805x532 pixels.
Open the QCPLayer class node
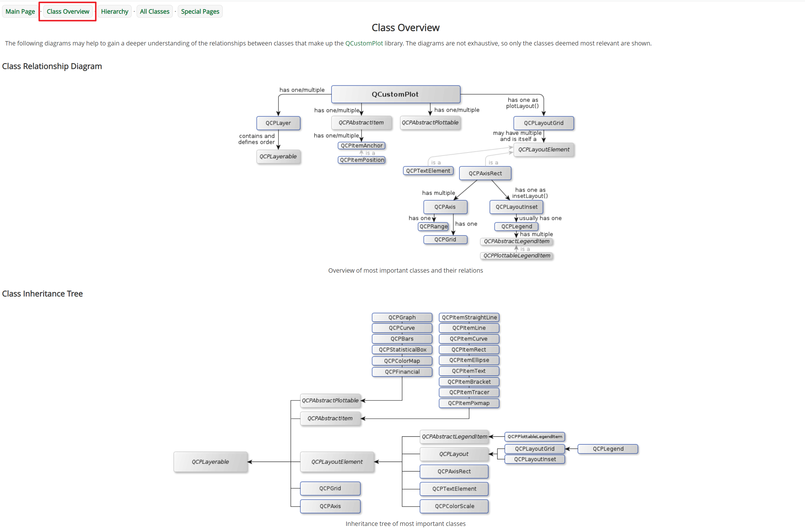278,123
